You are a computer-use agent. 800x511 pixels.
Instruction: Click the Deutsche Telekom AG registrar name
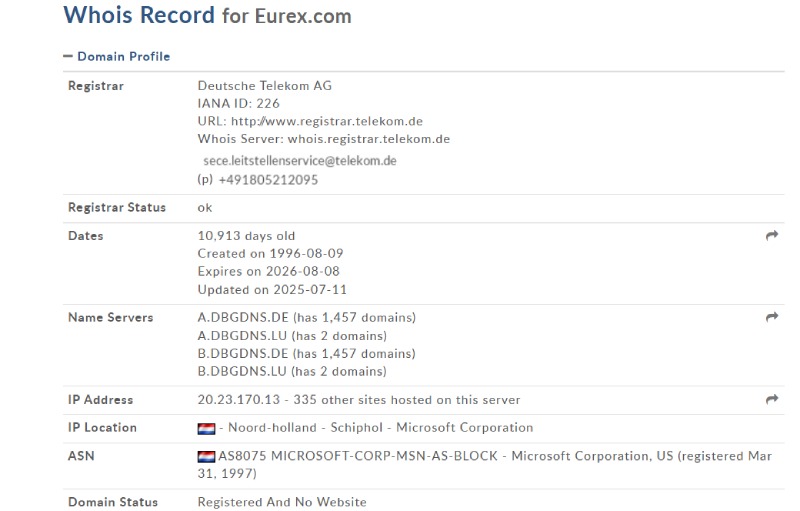click(265, 86)
